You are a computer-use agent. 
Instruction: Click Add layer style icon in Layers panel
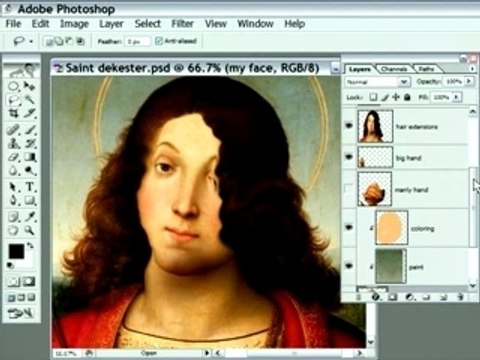click(375, 297)
